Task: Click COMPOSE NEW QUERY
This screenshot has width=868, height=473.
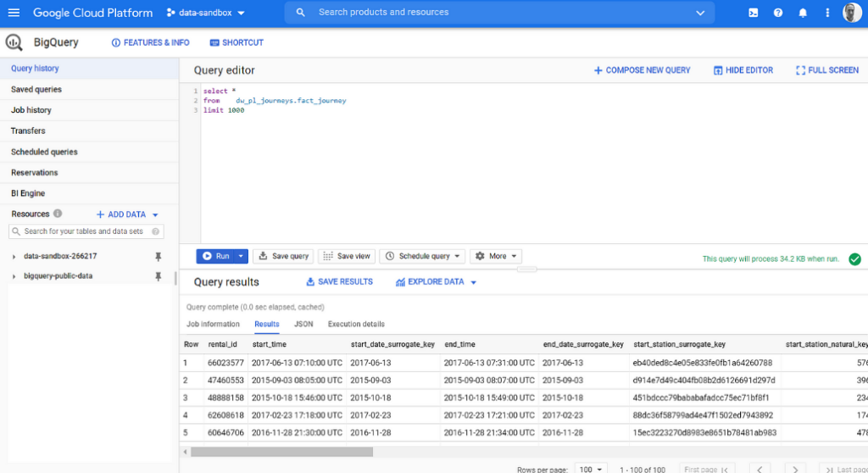Action: pos(643,70)
